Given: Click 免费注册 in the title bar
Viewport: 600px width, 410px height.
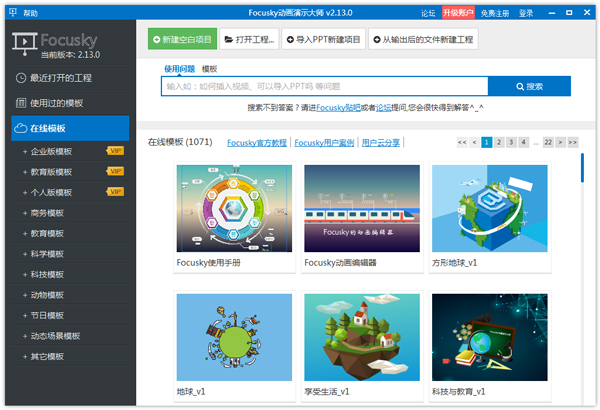Looking at the screenshot, I should tap(495, 13).
